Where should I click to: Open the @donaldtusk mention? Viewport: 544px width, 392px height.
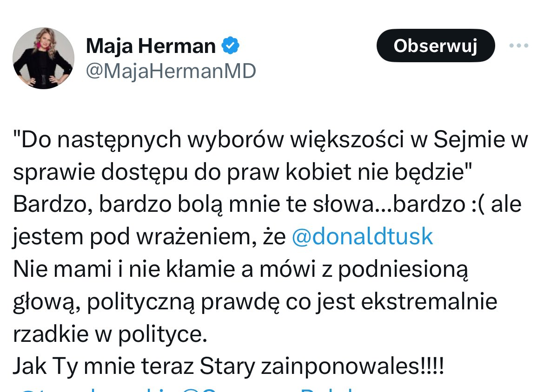point(362,237)
